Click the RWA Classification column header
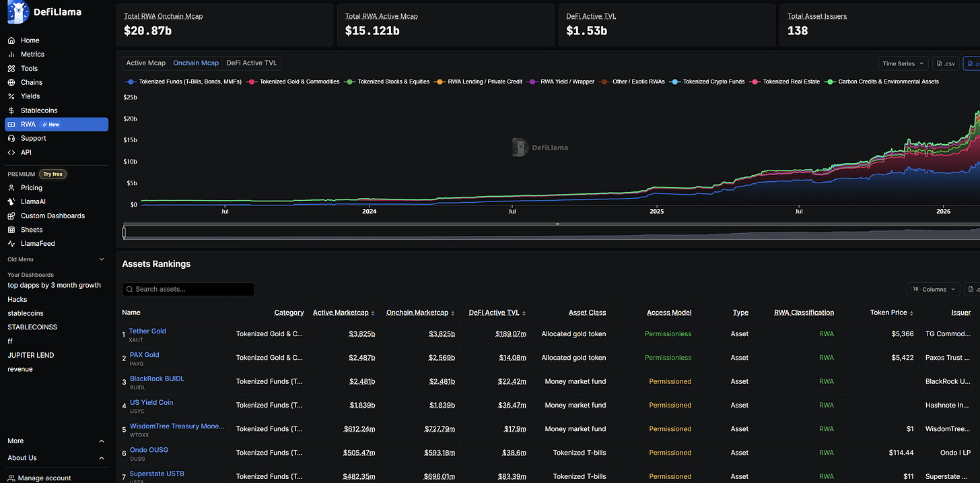The height and width of the screenshot is (483, 980). pyautogui.click(x=804, y=313)
